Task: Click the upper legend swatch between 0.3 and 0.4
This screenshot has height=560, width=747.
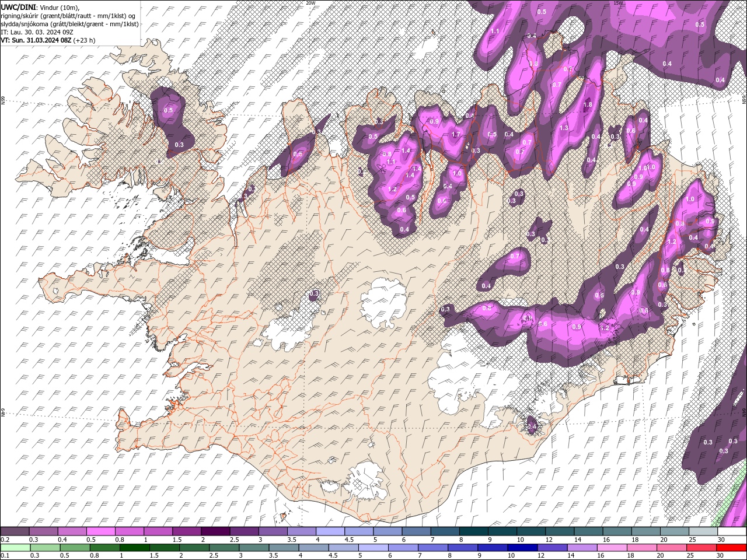Action: pos(44,531)
